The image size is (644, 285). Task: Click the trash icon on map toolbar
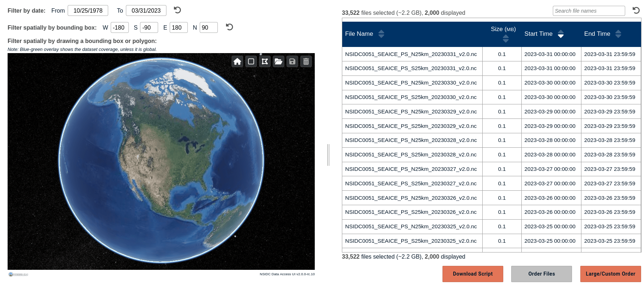tap(306, 61)
